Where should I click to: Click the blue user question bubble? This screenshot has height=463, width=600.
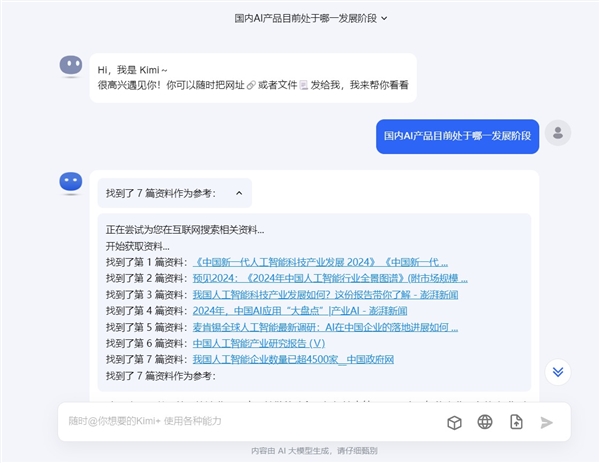tap(457, 135)
